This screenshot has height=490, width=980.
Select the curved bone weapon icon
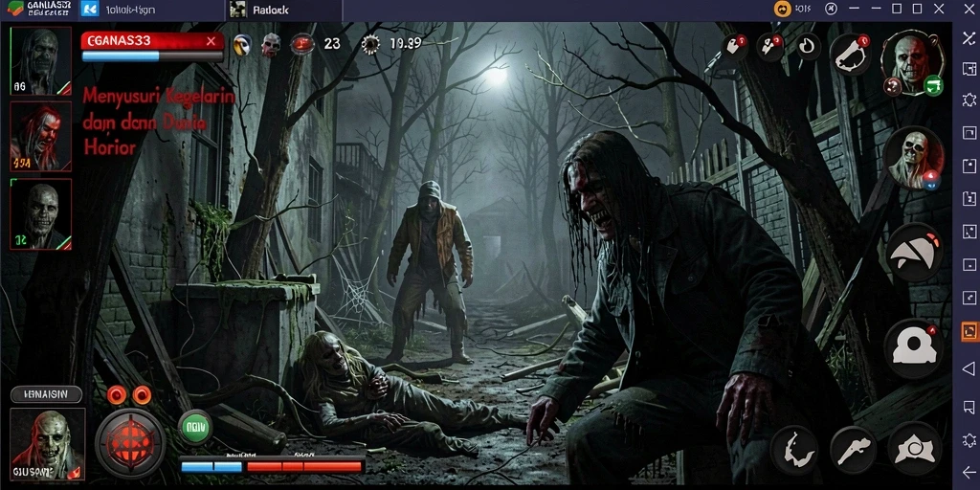point(850,54)
